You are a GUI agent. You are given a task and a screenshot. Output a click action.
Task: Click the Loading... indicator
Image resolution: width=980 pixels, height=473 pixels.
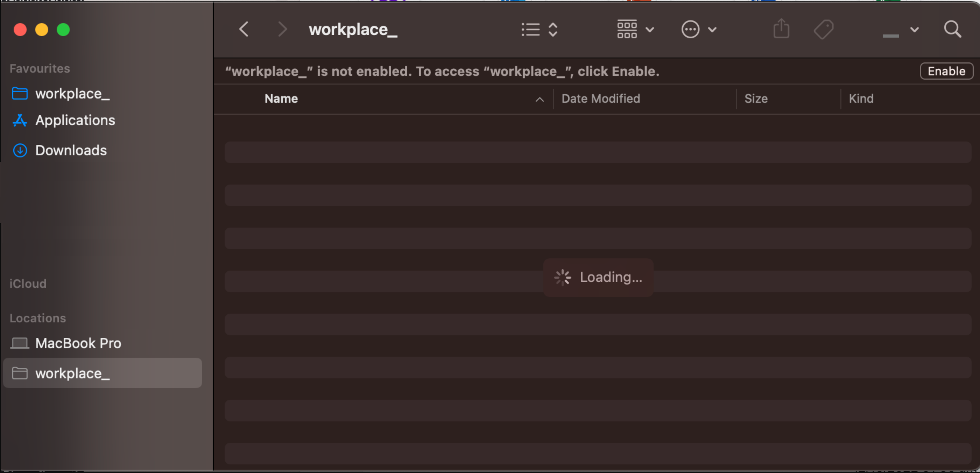[x=598, y=277]
